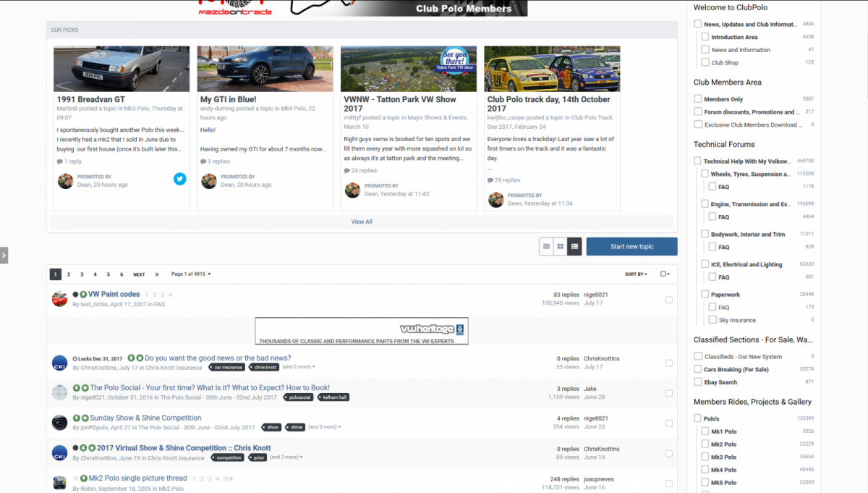868x493 pixels.
Task: Check the Ebay Search filter
Action: coord(698,382)
